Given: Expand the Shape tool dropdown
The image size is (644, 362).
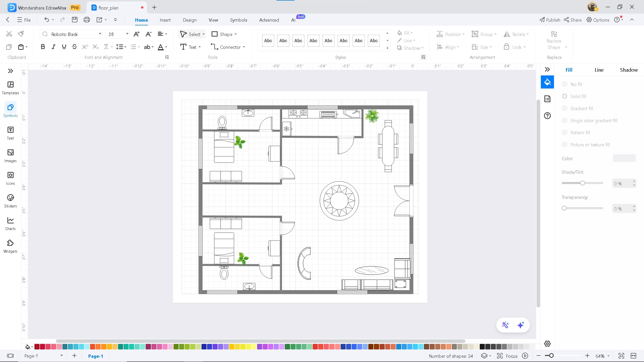Looking at the screenshot, I should [235, 34].
